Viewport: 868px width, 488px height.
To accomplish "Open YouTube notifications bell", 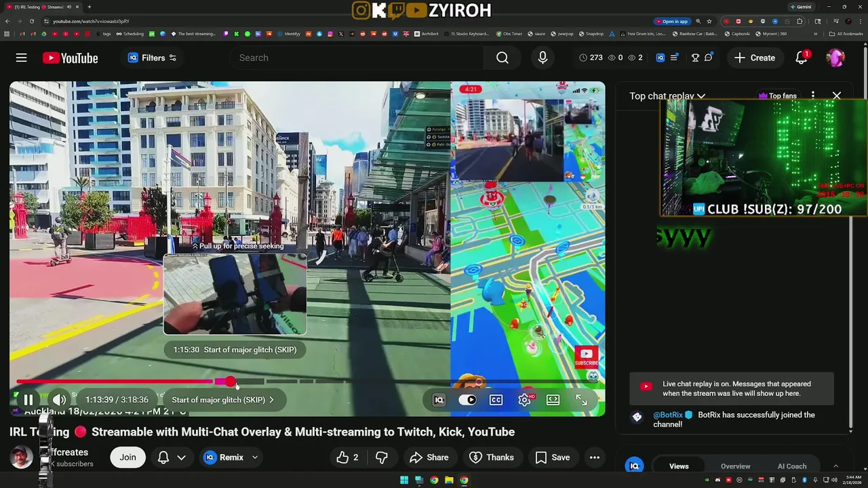I will click(802, 58).
